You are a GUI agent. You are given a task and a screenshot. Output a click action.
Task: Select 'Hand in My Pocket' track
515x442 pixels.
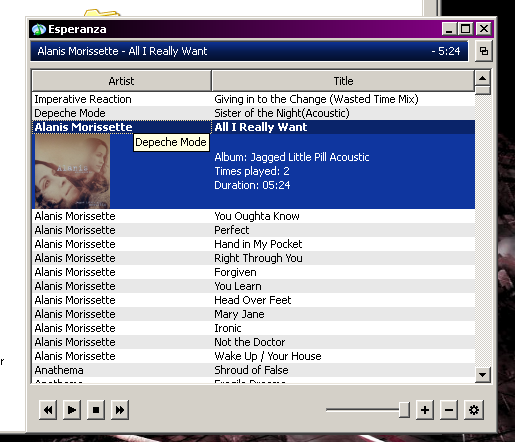point(258,244)
